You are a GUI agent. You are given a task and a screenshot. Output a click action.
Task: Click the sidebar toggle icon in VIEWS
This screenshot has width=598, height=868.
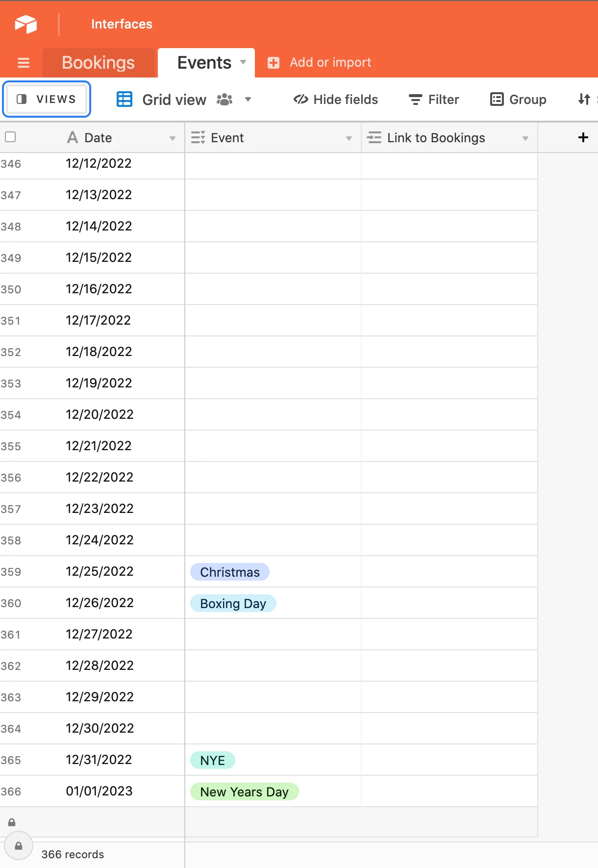pyautogui.click(x=22, y=99)
